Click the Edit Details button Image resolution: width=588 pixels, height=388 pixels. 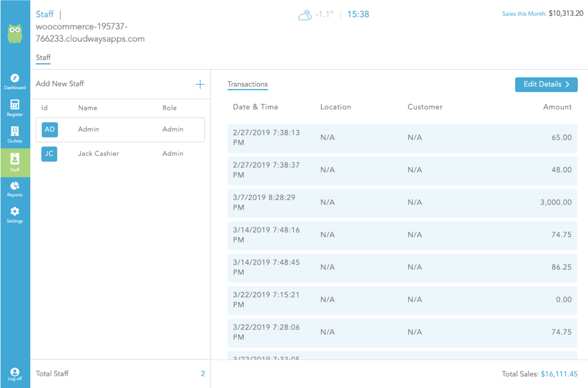(546, 84)
